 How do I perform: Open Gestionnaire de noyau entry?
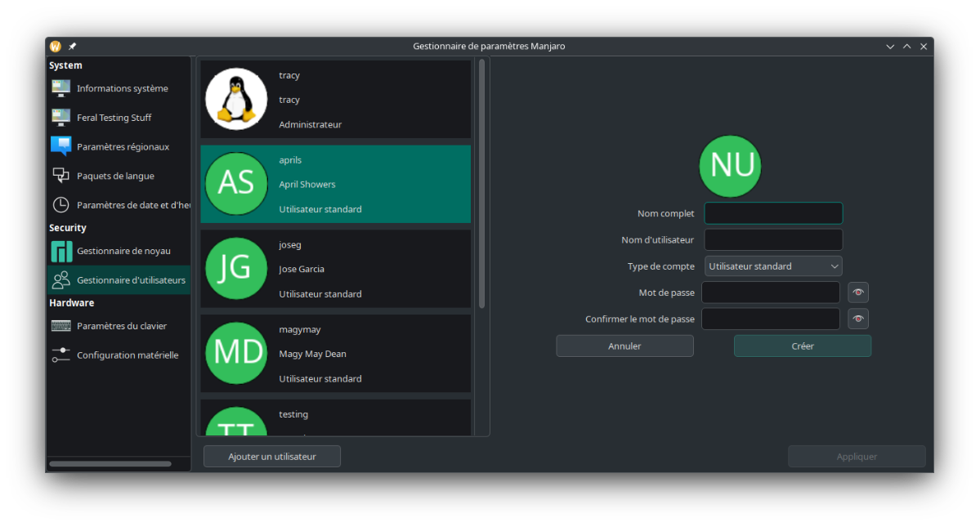tap(119, 251)
